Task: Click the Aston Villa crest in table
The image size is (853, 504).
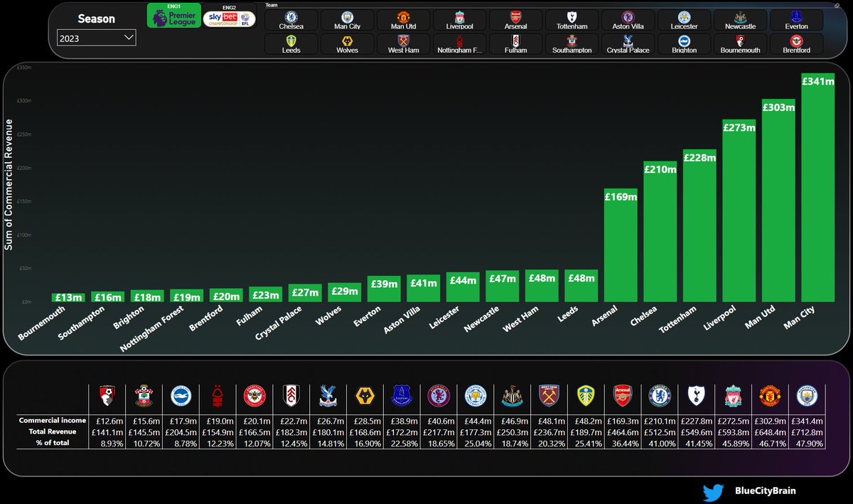Action: [x=438, y=395]
